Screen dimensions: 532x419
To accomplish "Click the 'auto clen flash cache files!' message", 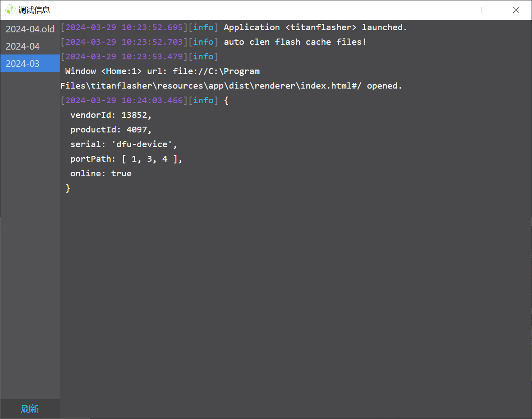I will (295, 42).
